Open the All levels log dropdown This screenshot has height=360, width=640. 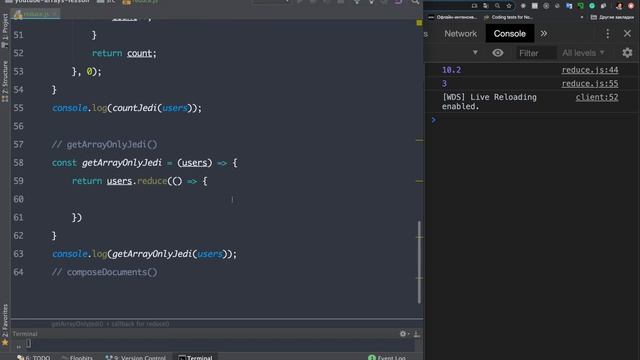click(583, 53)
